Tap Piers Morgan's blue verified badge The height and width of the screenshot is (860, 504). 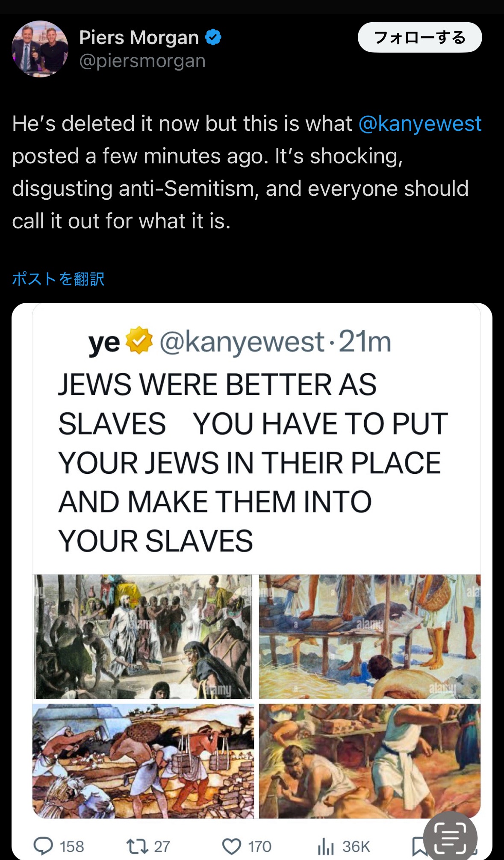click(213, 38)
